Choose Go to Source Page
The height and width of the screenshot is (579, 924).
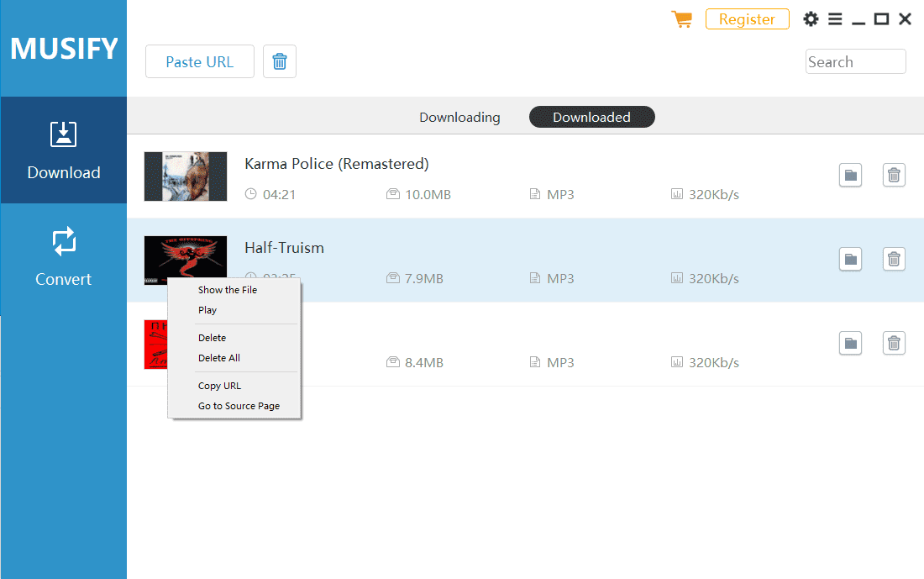[239, 406]
